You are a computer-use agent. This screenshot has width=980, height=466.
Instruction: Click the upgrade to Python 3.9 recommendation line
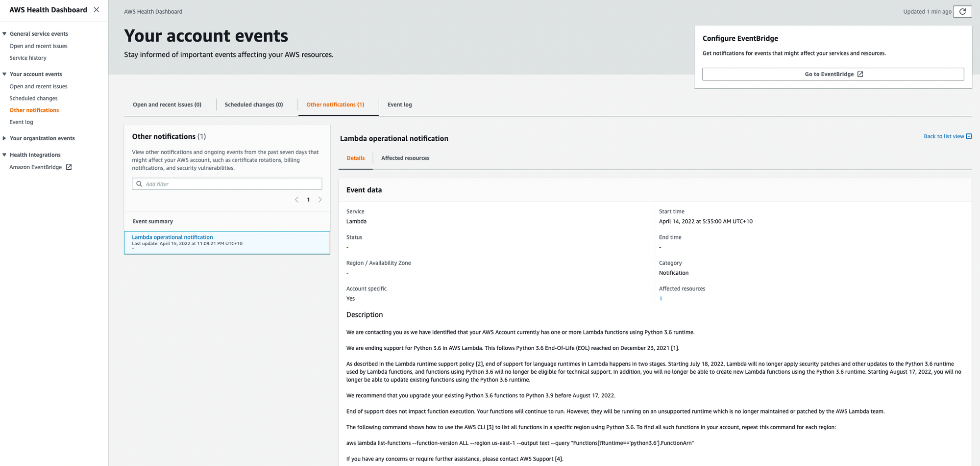481,396
